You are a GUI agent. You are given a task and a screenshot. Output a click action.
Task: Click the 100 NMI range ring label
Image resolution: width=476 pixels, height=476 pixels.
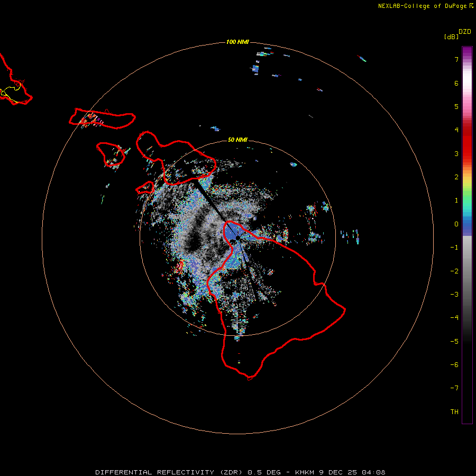click(237, 42)
